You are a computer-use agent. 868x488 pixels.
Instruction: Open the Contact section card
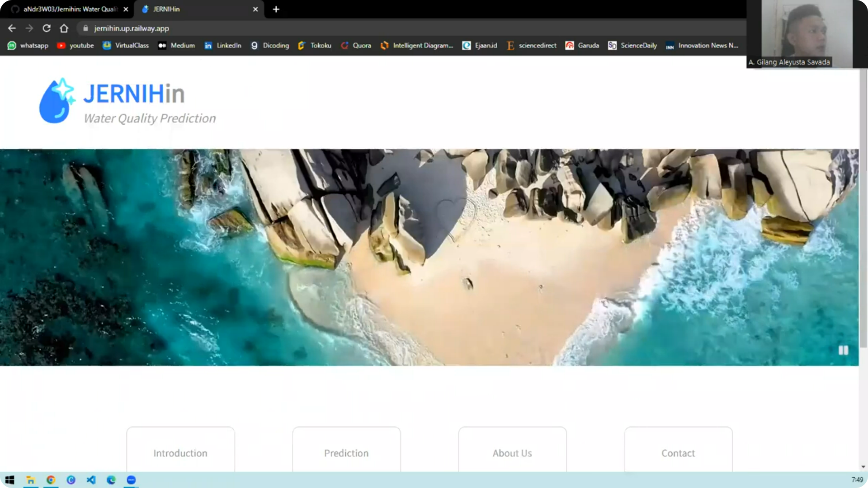[x=678, y=453]
